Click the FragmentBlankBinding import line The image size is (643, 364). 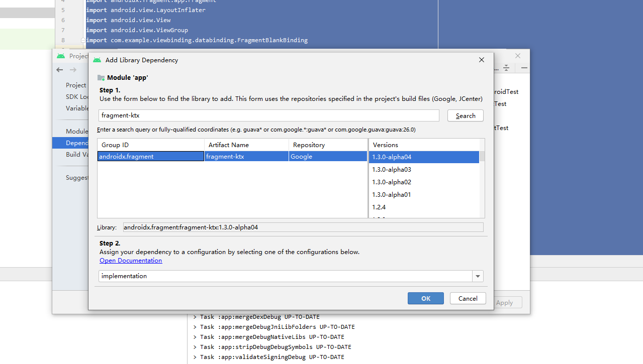pos(197,40)
